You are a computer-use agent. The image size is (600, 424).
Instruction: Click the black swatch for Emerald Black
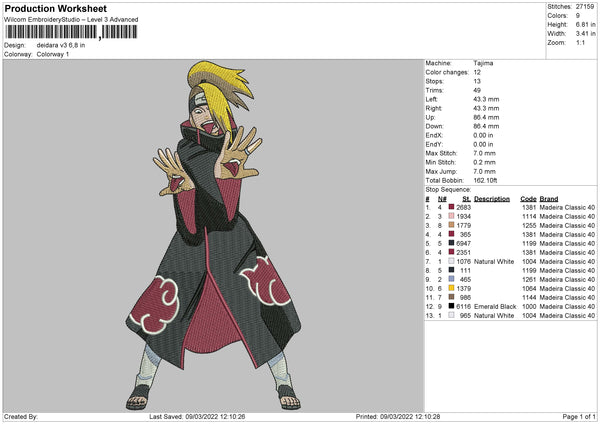point(452,306)
